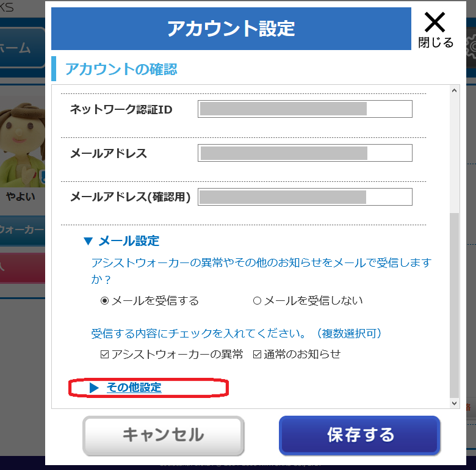Viewport: 476px width, 470px height.
Task: Open the ウォーカー tab in background
Action: click(x=22, y=230)
